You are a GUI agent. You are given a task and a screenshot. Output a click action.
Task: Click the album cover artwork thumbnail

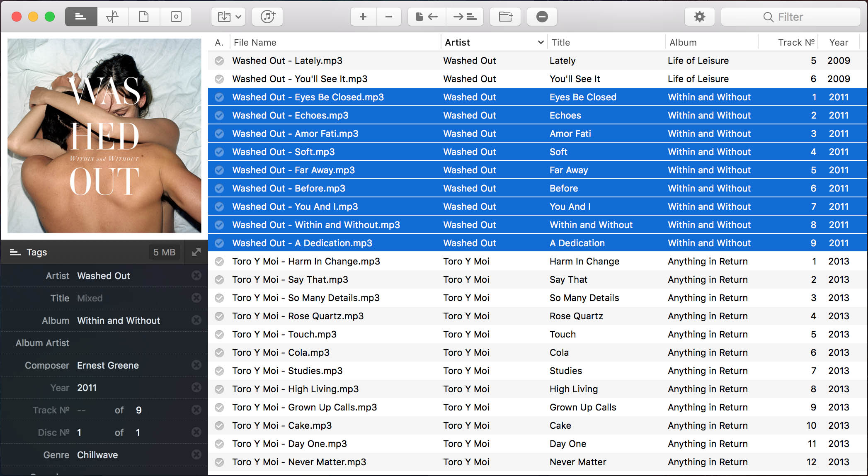[x=104, y=136]
